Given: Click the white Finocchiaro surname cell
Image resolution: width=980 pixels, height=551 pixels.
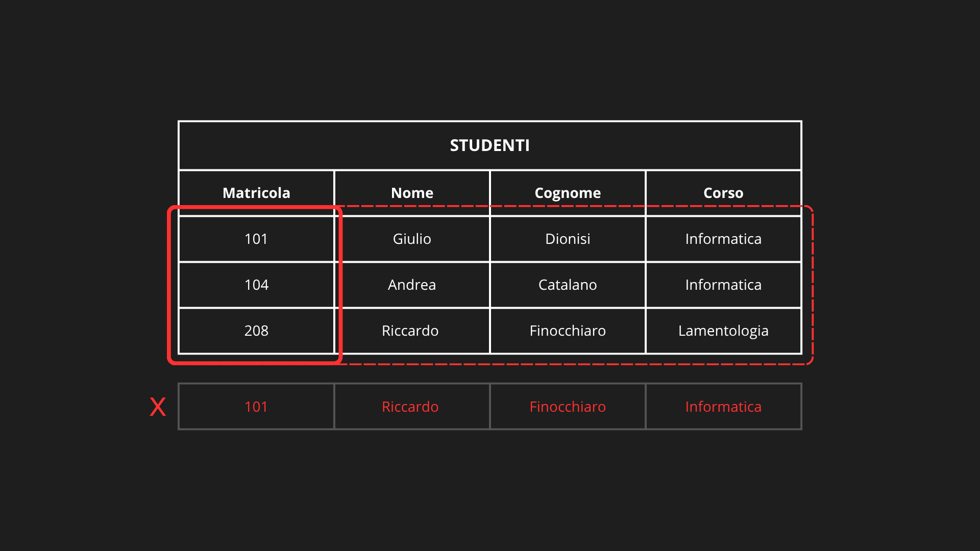Looking at the screenshot, I should click(x=568, y=331).
